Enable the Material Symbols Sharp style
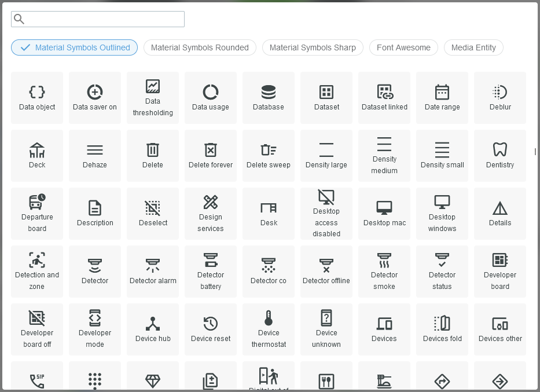This screenshot has width=540, height=392. pos(313,47)
